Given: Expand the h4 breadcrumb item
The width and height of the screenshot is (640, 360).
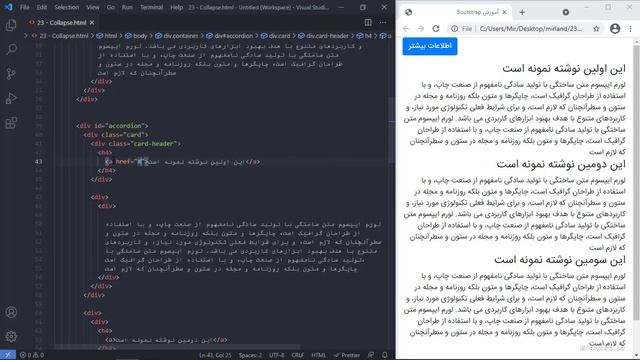Looking at the screenshot, I should [364, 36].
